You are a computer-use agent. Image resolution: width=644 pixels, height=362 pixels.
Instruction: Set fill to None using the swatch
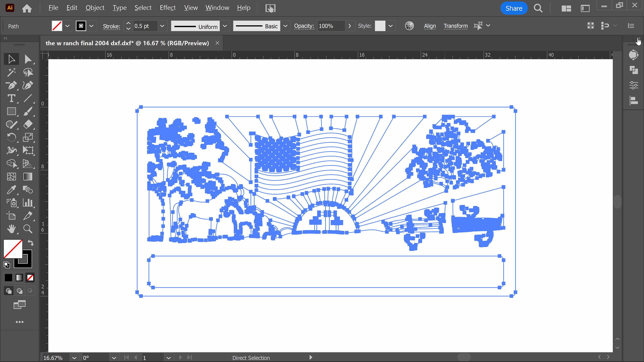tap(30, 277)
